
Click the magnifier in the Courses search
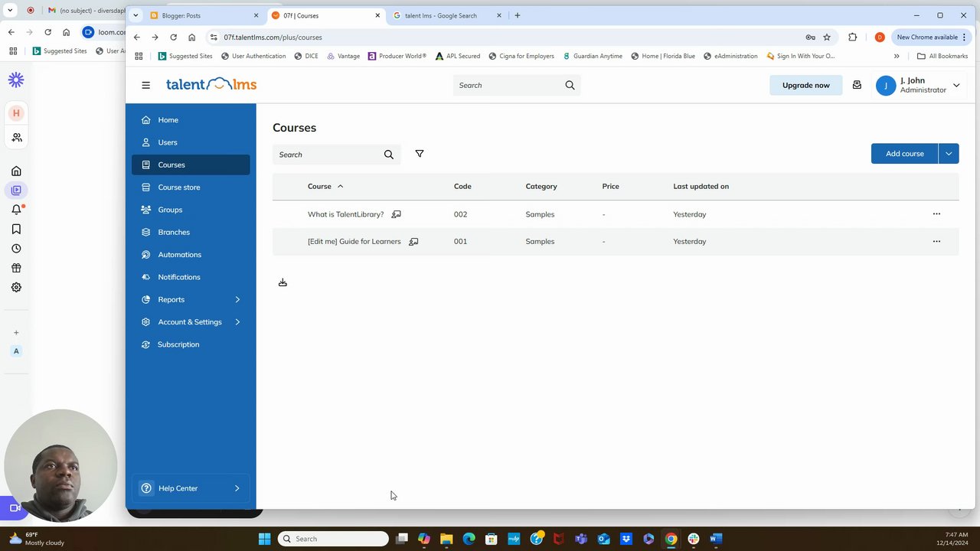pyautogui.click(x=389, y=155)
